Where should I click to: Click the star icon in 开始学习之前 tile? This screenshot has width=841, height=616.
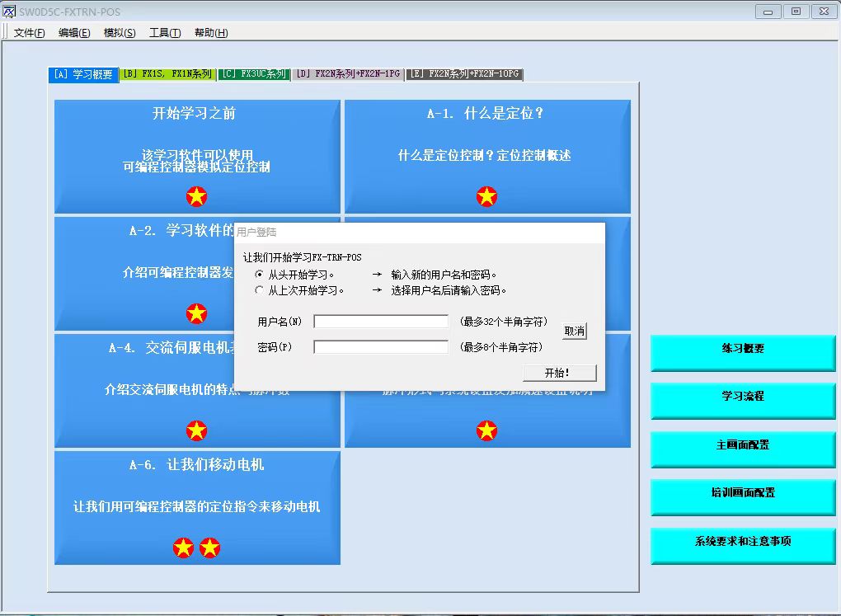point(196,196)
